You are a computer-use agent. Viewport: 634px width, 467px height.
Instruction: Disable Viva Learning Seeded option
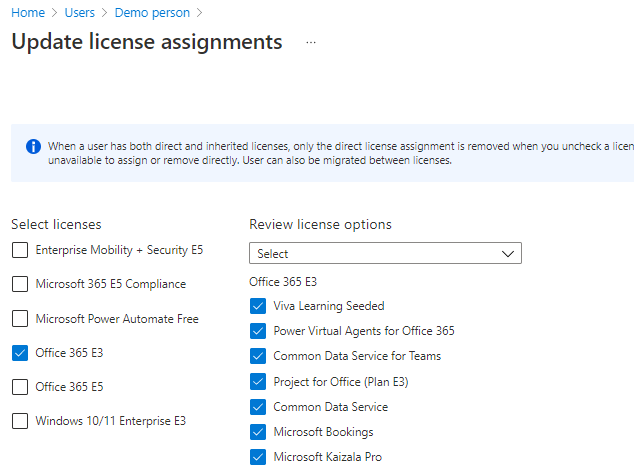tap(258, 306)
